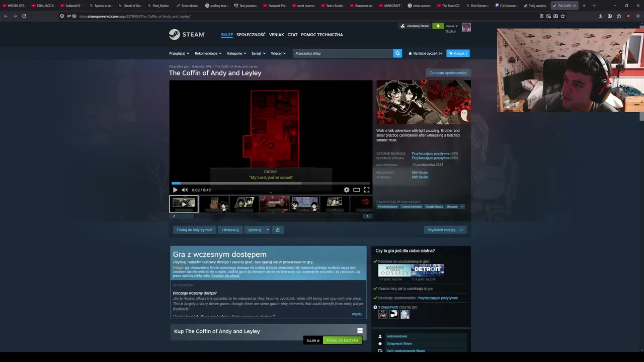Bookmark this page with the star
This screenshot has width=644, height=362.
pyautogui.click(x=562, y=16)
